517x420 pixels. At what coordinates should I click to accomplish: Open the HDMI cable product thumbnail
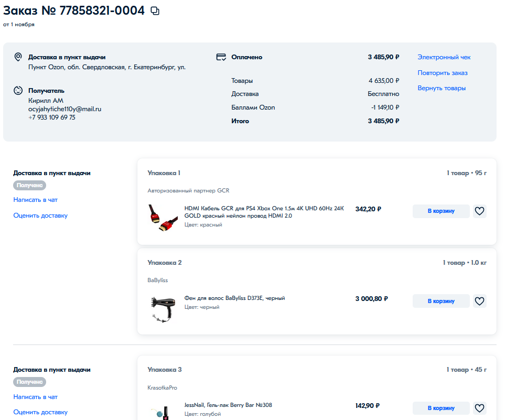click(x=163, y=218)
